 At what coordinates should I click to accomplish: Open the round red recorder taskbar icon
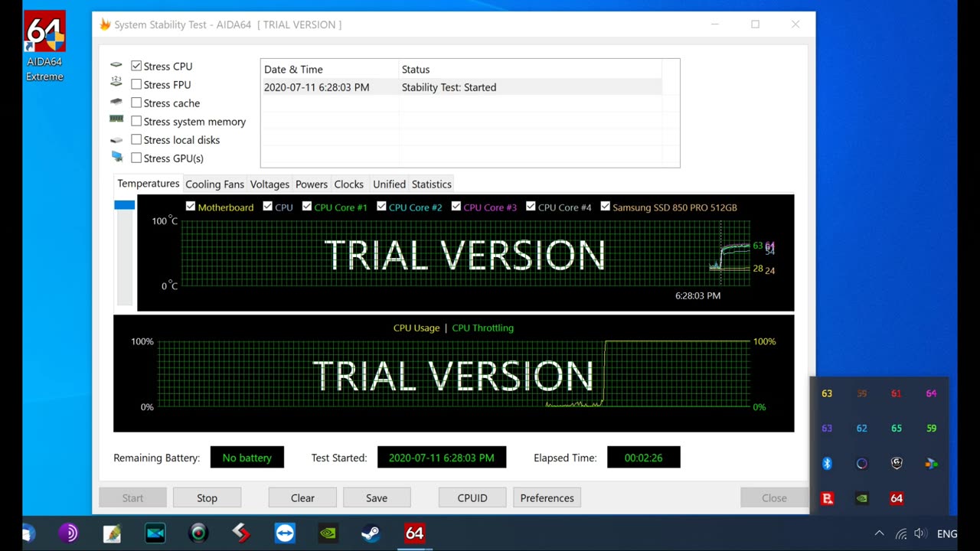point(198,533)
